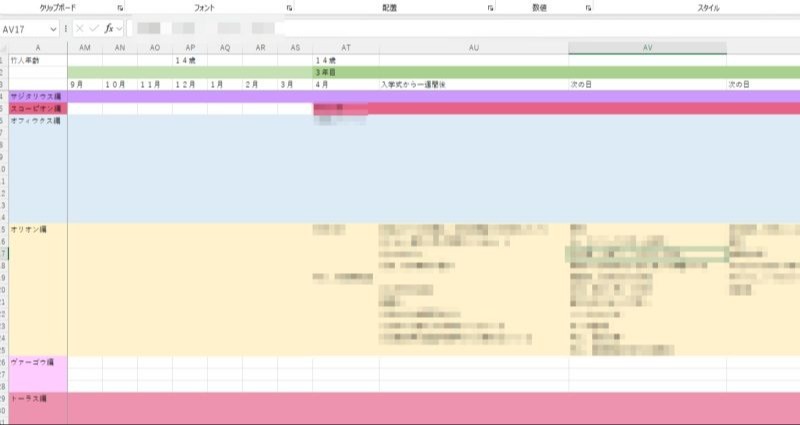Screen dimensions: 800x425
Task: Select the AU column header
Action: click(473, 48)
